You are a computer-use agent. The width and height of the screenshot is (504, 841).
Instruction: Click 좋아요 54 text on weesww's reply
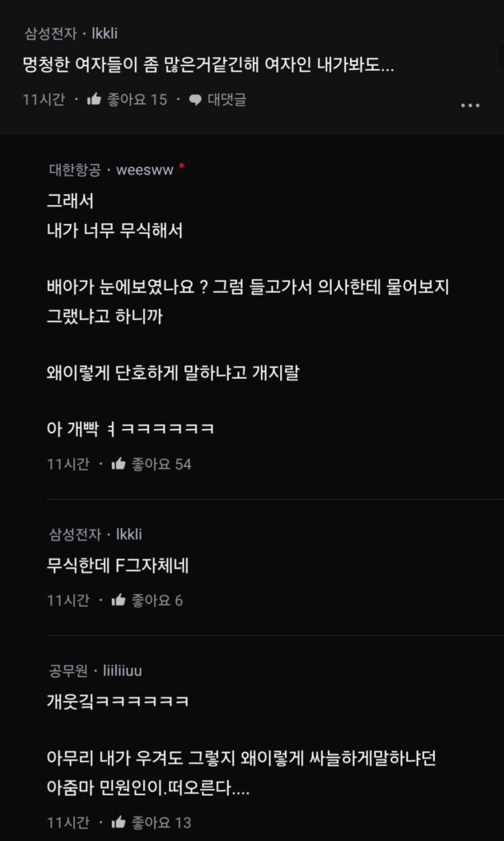click(161, 464)
